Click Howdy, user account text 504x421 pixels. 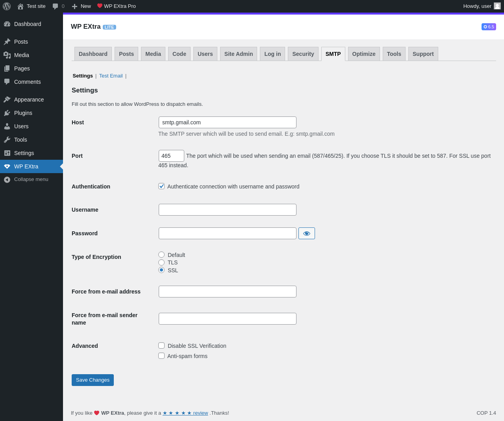(477, 6)
